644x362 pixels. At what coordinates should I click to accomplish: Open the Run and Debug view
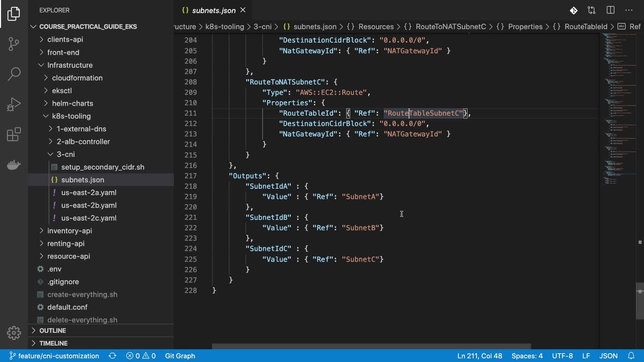pyautogui.click(x=14, y=104)
